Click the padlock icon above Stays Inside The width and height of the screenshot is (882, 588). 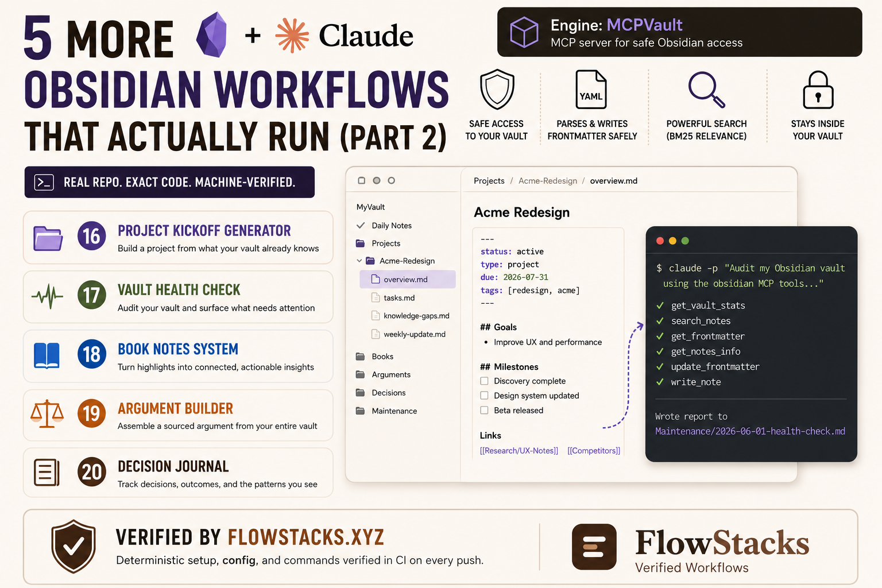pos(818,90)
